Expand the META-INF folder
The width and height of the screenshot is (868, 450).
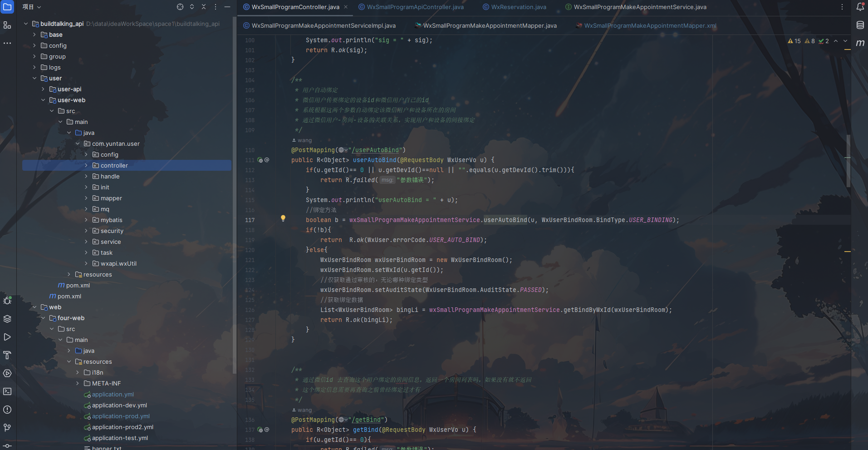78,383
